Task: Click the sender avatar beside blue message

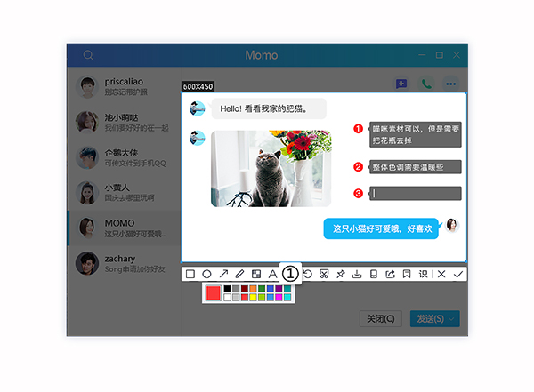Action: pyautogui.click(x=452, y=225)
